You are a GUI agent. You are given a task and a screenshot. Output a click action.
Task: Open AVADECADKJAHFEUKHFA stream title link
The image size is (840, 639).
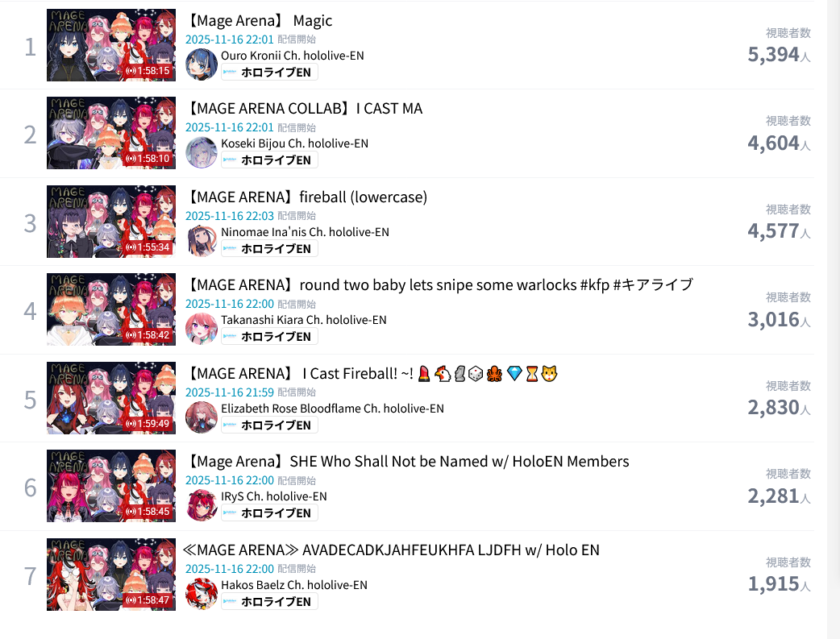pyautogui.click(x=391, y=550)
